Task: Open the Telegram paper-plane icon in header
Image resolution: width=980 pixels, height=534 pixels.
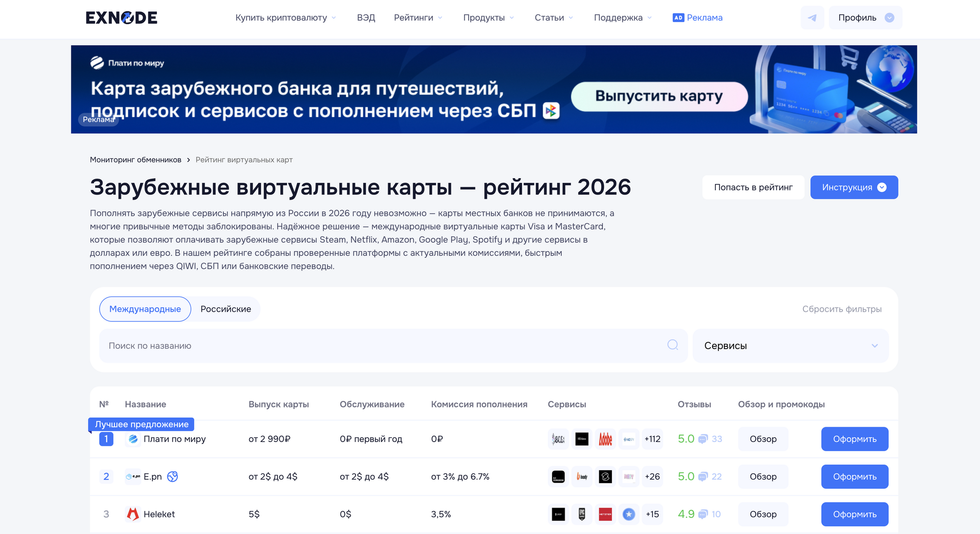Action: pos(812,18)
